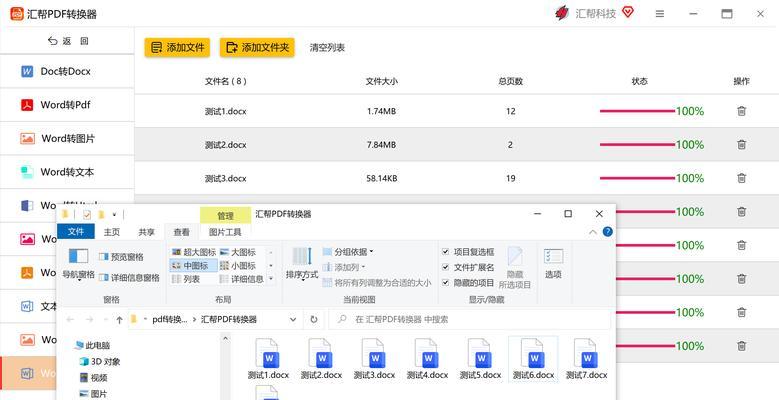This screenshot has height=400, width=779.
Task: Switch to Explorer 图片工具 tab
Action: pos(225,232)
